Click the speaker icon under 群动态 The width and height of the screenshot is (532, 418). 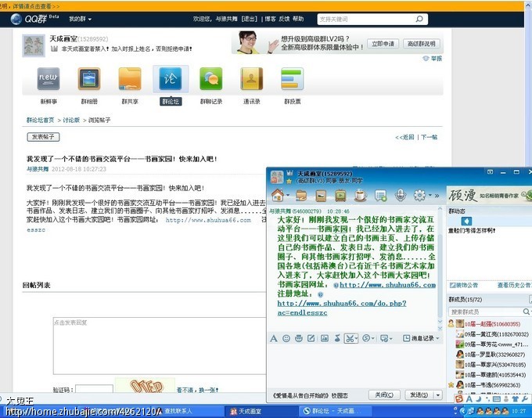pos(466,222)
